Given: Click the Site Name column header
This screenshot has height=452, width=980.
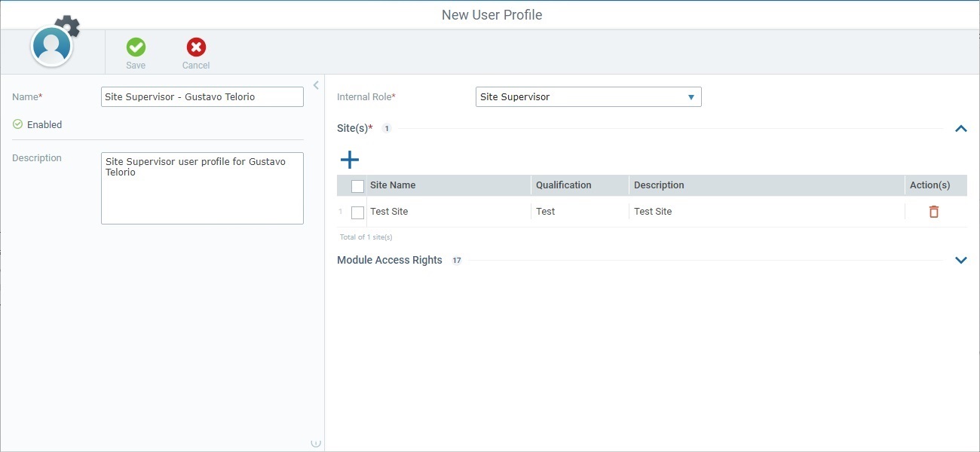Looking at the screenshot, I should (391, 185).
